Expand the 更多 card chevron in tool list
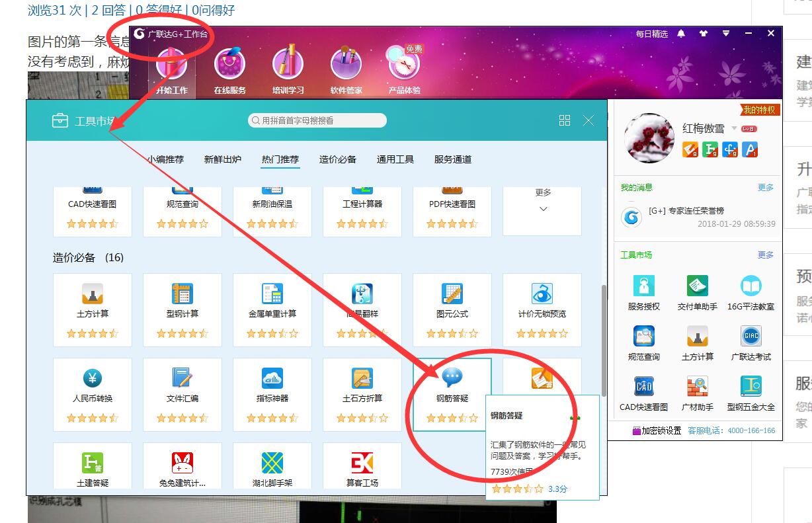This screenshot has height=523, width=812. click(543, 209)
